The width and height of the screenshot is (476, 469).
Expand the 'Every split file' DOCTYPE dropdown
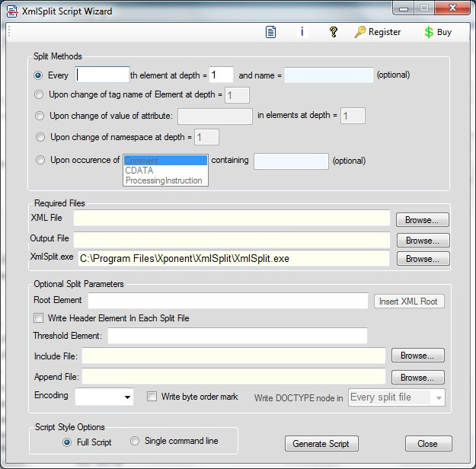click(397, 397)
